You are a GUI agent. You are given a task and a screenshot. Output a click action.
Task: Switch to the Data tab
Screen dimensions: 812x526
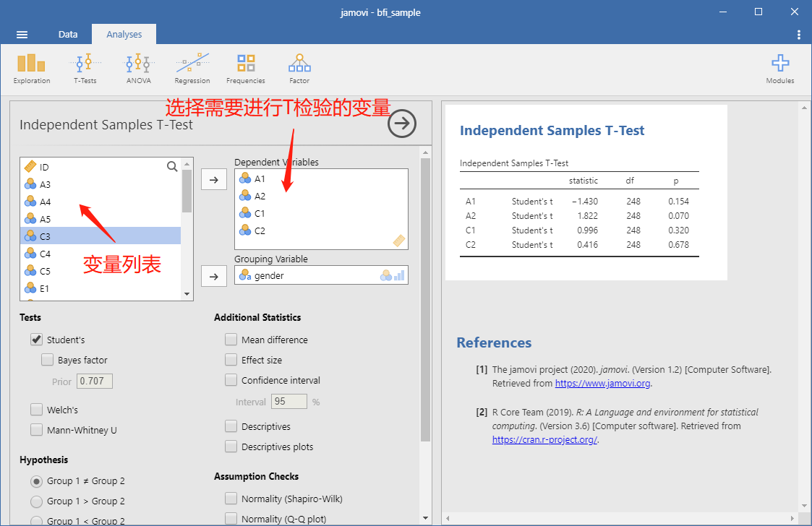coord(68,34)
